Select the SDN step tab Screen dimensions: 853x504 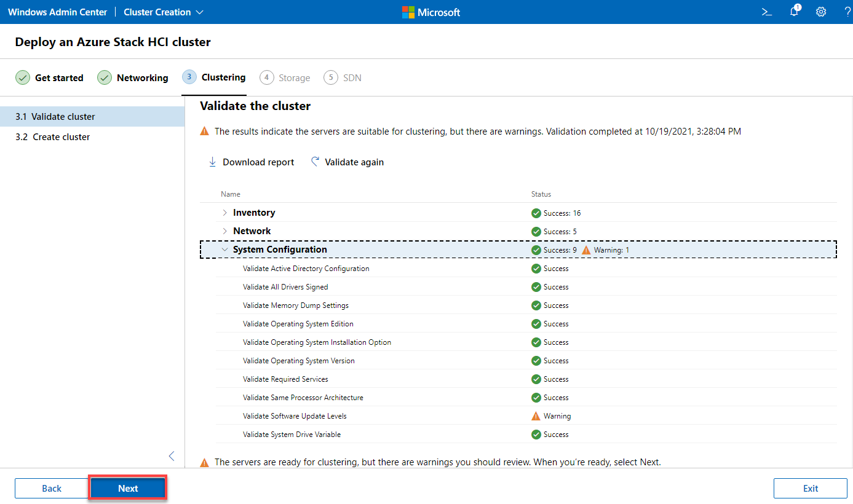pos(343,77)
